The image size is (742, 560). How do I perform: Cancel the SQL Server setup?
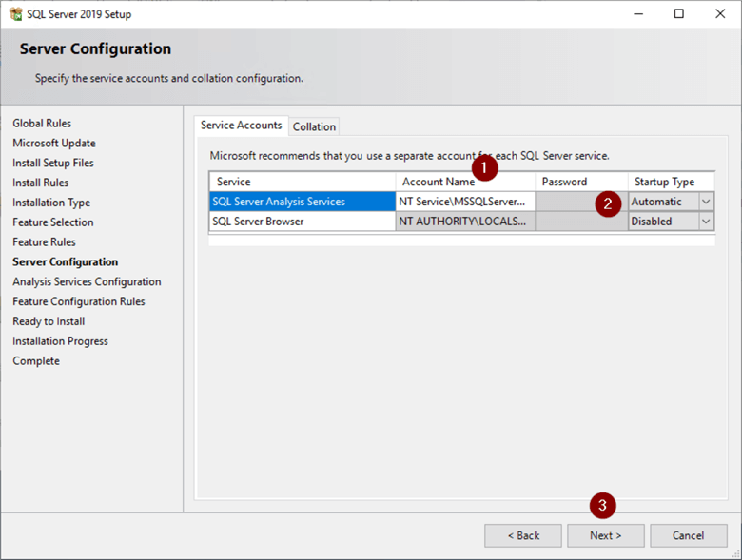(x=688, y=535)
